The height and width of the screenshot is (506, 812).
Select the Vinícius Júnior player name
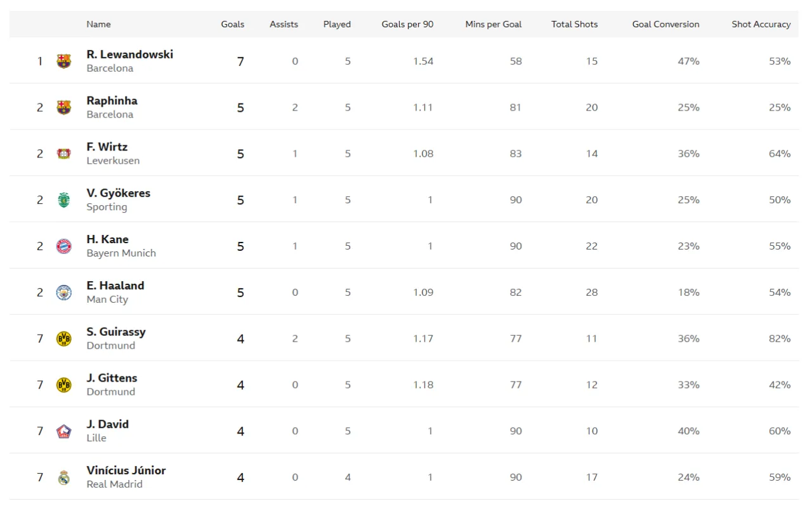[126, 470]
